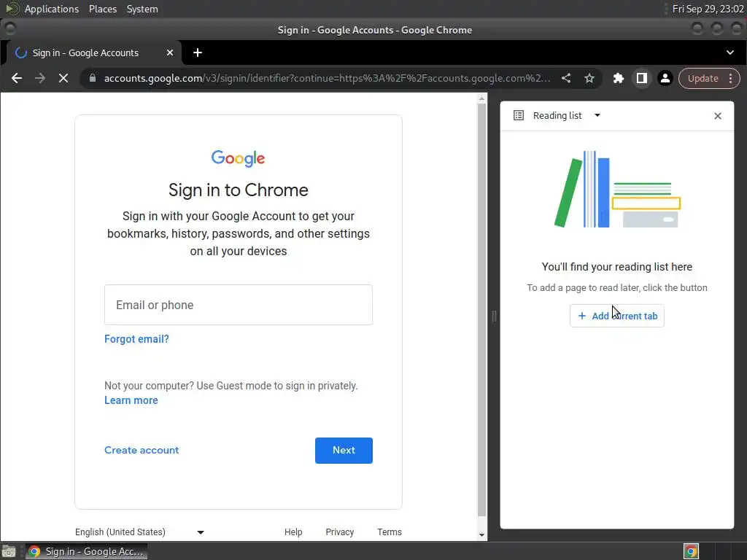747x560 pixels.
Task: Click the clock showing Fri Sep 29, 23:02
Action: [708, 9]
